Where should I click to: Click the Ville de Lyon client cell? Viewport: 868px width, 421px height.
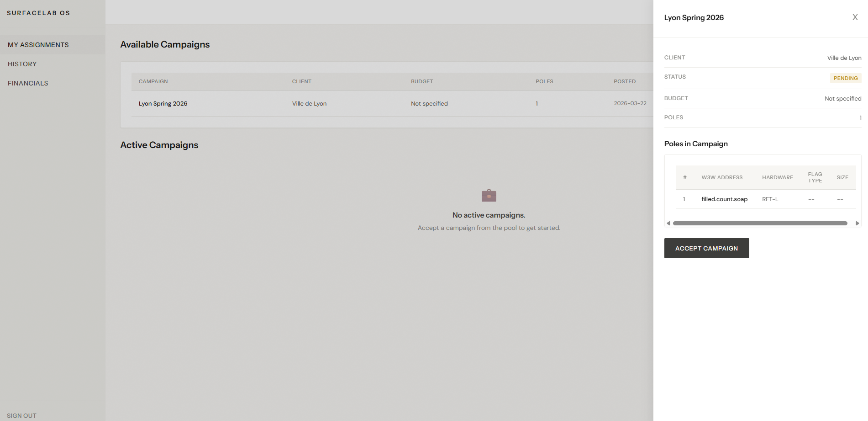click(x=309, y=104)
